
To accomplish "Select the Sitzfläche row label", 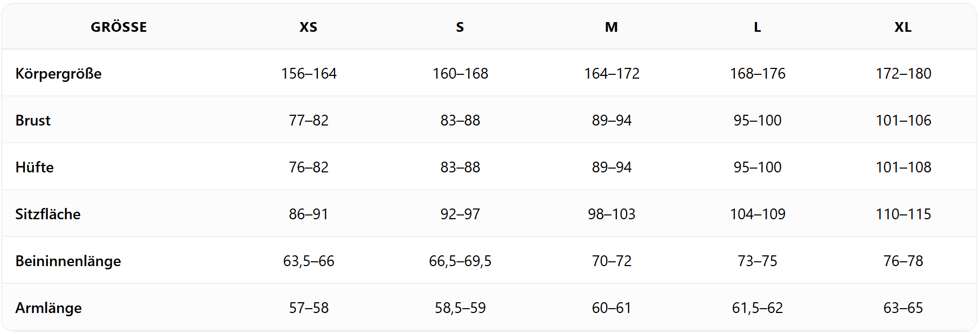I will pyautogui.click(x=48, y=214).
